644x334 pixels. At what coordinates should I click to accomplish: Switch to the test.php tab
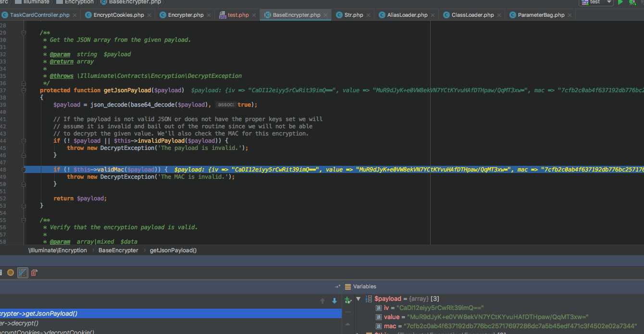pos(238,15)
